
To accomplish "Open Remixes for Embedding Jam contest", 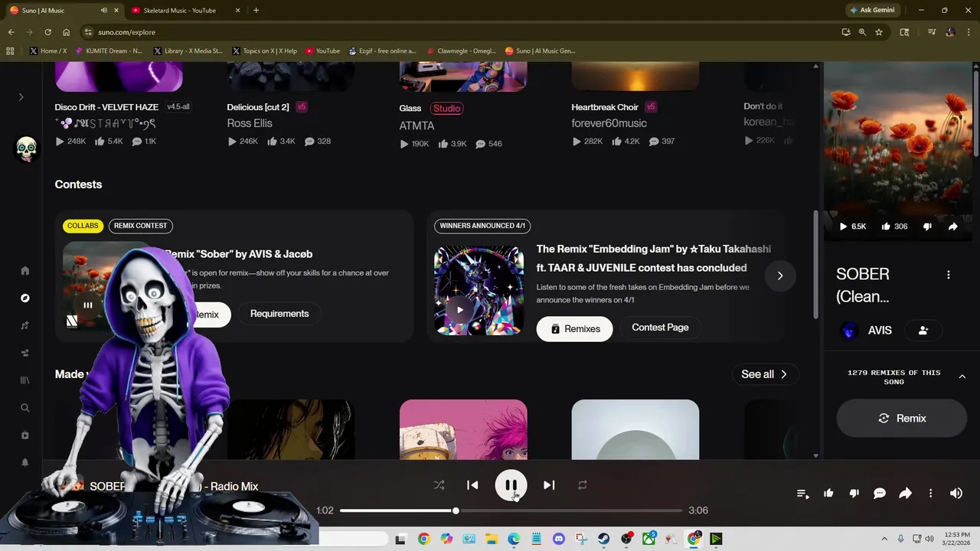I will (x=574, y=329).
